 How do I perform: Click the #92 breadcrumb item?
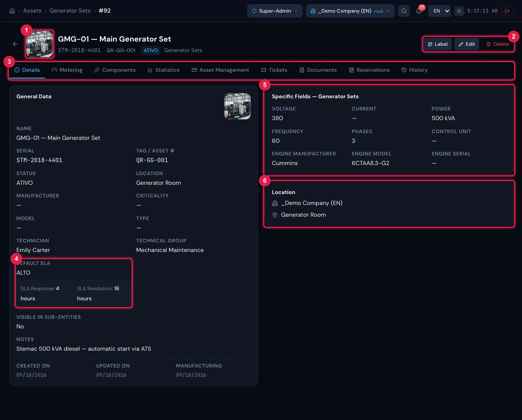(x=105, y=11)
